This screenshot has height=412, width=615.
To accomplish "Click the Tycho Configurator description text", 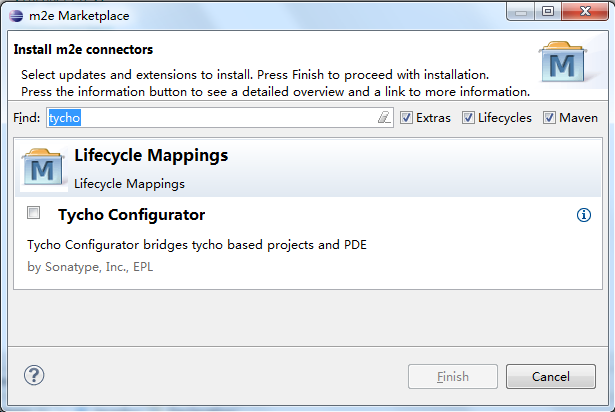I will point(197,245).
